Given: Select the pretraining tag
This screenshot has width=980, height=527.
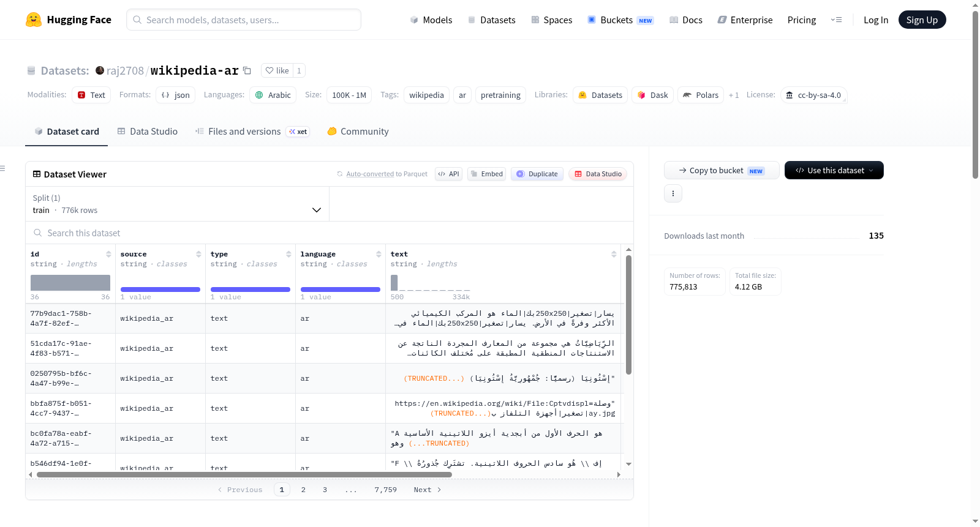Looking at the screenshot, I should (500, 95).
